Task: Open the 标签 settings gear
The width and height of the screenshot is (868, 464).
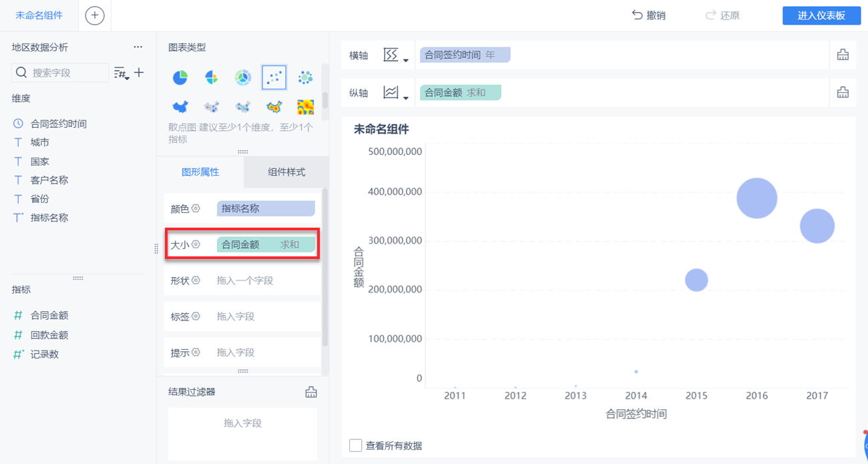Action: coord(196,316)
